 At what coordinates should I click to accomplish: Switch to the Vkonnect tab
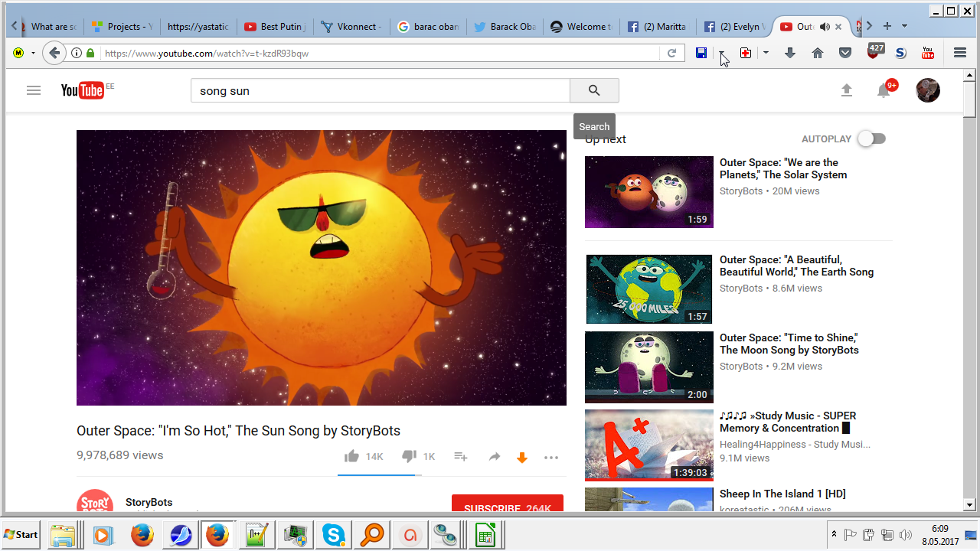351,26
